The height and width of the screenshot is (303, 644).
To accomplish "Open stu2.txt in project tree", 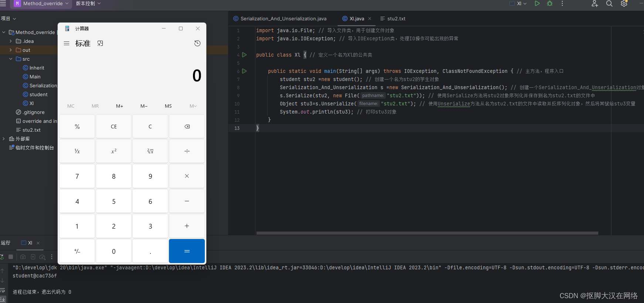I will pos(28,130).
